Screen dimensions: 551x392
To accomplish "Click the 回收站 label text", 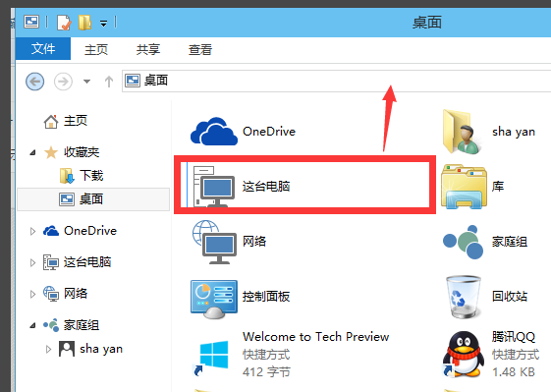I will (510, 297).
